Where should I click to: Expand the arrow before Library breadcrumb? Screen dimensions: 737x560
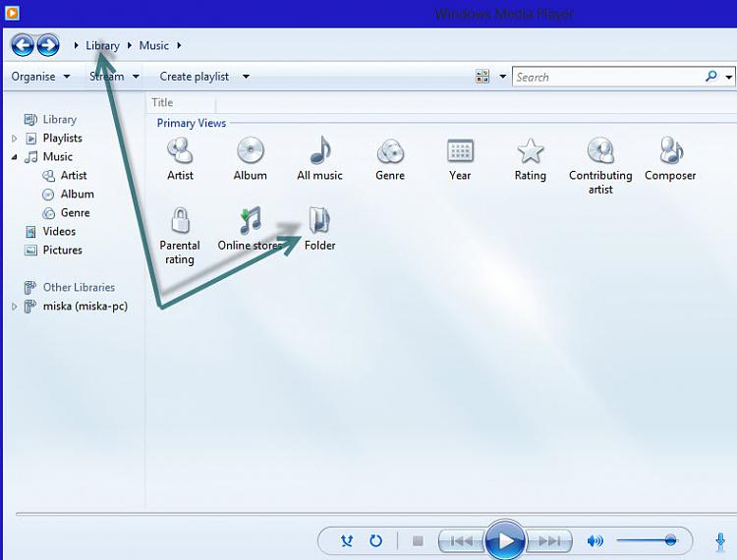click(x=76, y=45)
